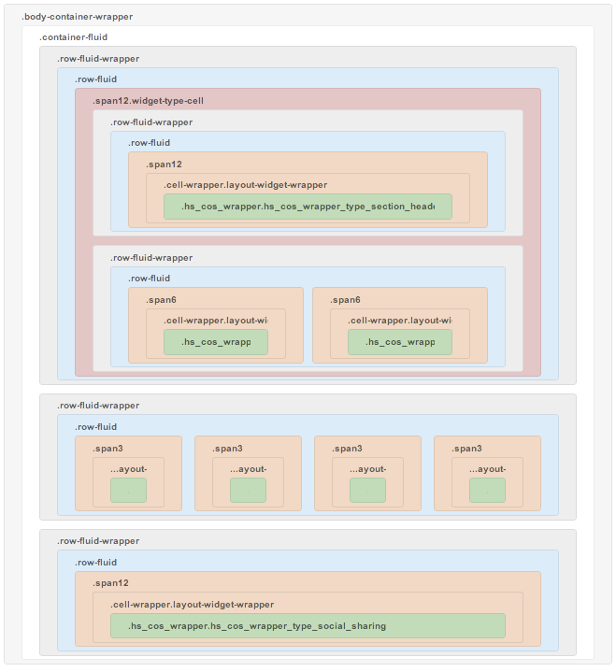Click .cell-wrapper.layout-widget-wrapper label above social_sharing box
The image size is (616, 672).
(x=192, y=605)
